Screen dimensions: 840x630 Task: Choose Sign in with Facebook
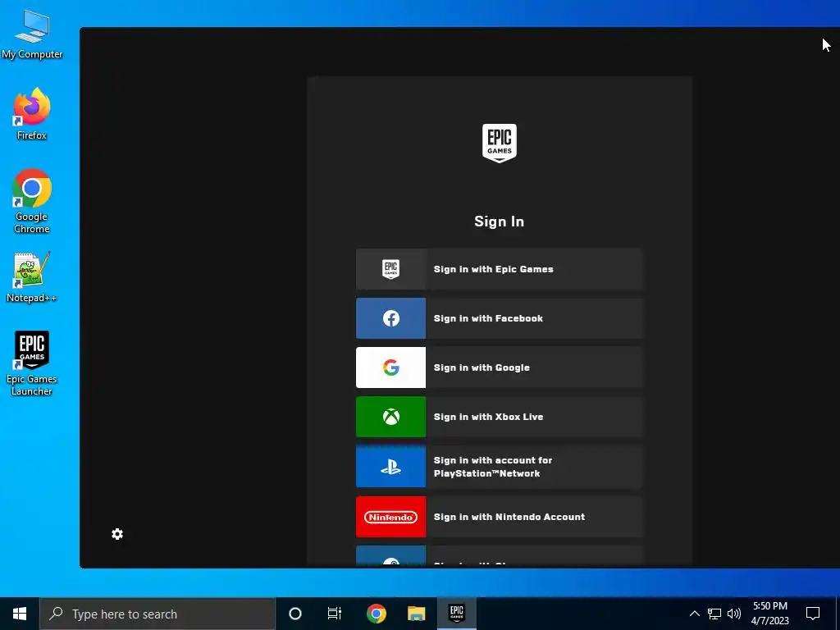[x=500, y=318]
